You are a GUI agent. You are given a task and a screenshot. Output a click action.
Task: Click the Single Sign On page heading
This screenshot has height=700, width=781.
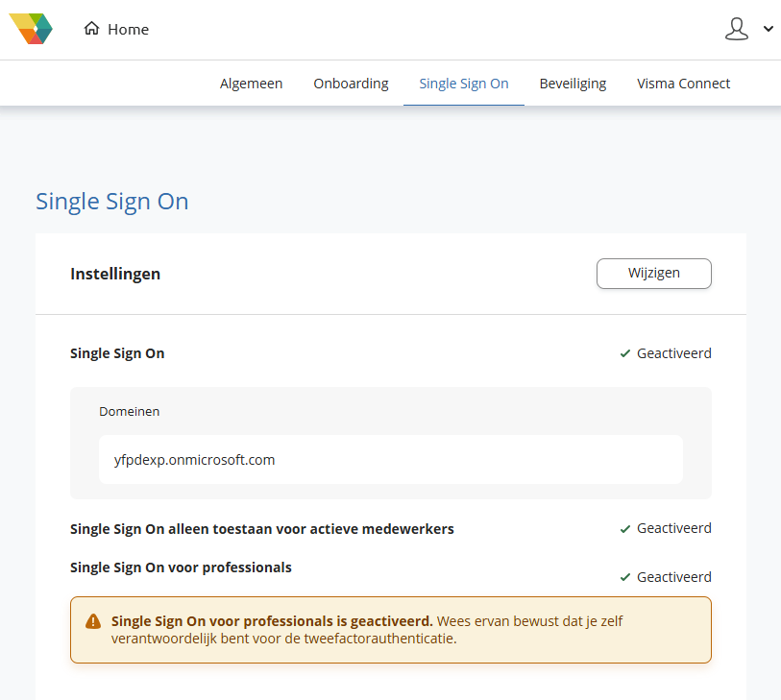click(x=111, y=202)
